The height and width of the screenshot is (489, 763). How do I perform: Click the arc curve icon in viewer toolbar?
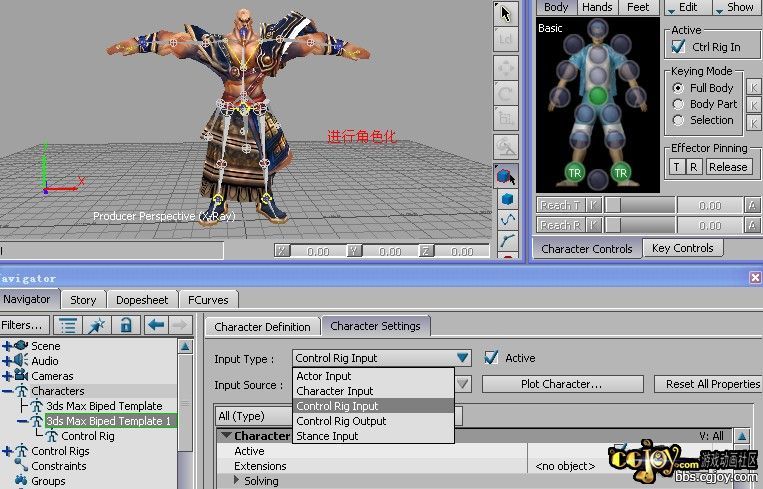click(x=507, y=241)
